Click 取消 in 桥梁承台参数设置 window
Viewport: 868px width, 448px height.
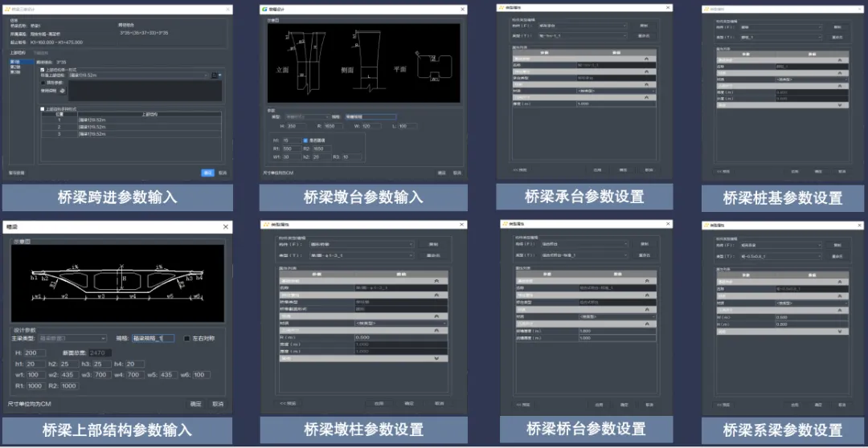point(649,169)
